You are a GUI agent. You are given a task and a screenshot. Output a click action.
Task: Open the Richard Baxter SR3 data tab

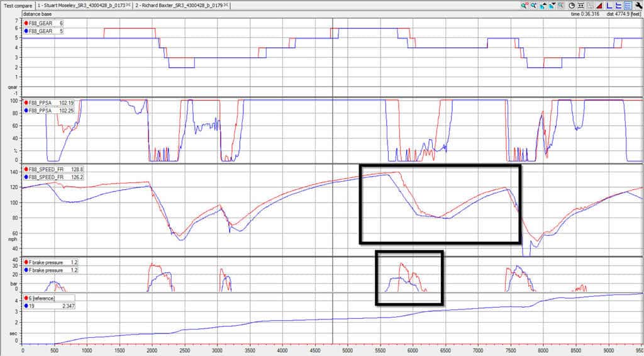(179, 6)
